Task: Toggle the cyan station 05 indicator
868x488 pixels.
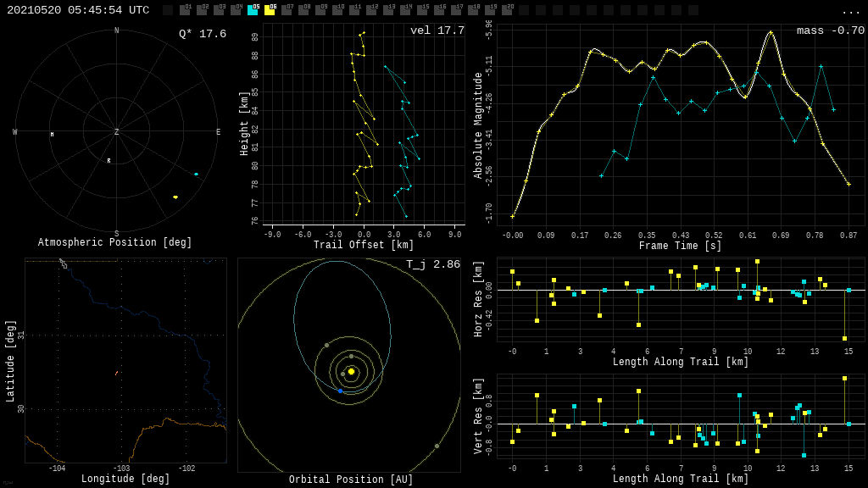Action: [253, 10]
